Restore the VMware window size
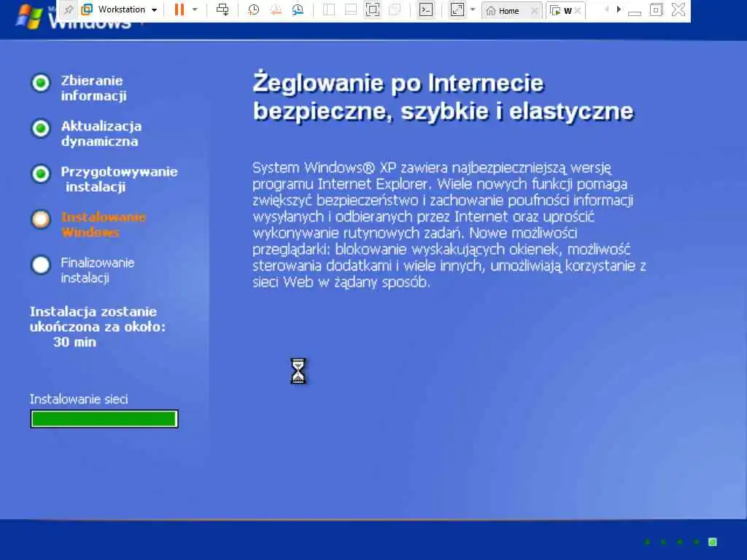The height and width of the screenshot is (560, 747). pos(656,9)
